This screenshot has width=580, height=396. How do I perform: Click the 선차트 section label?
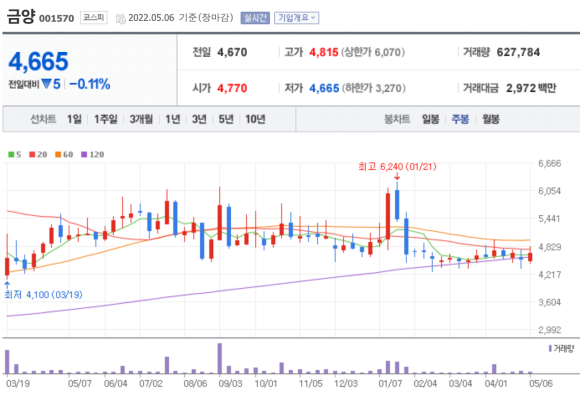tap(43, 119)
